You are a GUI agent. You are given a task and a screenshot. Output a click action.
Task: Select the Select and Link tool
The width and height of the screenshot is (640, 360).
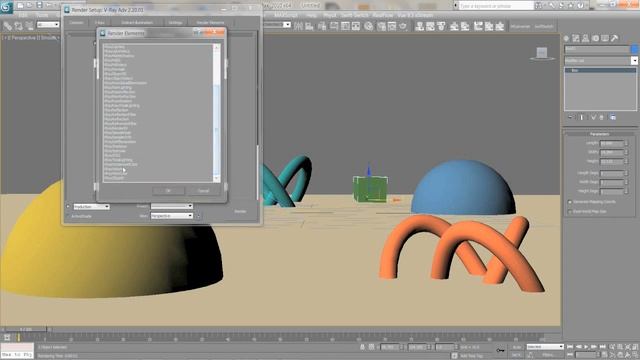click(x=7, y=26)
